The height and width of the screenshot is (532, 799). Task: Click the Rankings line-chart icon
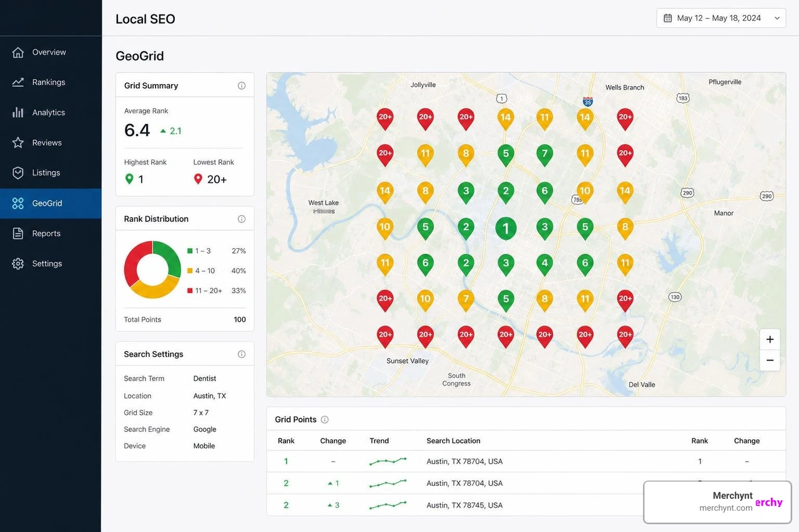pyautogui.click(x=18, y=82)
